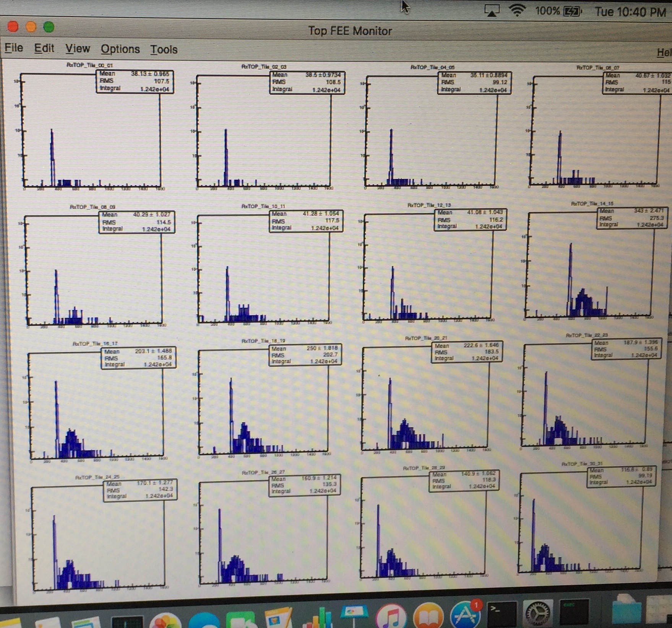Select the RxTOP_Tile_02_03 histogram plot area
672x628 pixels.
click(264, 130)
